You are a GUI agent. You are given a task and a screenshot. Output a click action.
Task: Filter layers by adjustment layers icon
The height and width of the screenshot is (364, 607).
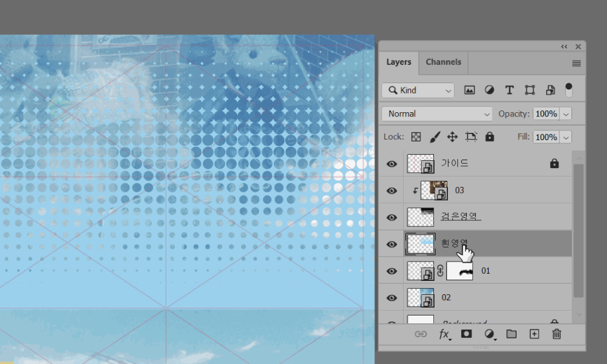pyautogui.click(x=489, y=90)
